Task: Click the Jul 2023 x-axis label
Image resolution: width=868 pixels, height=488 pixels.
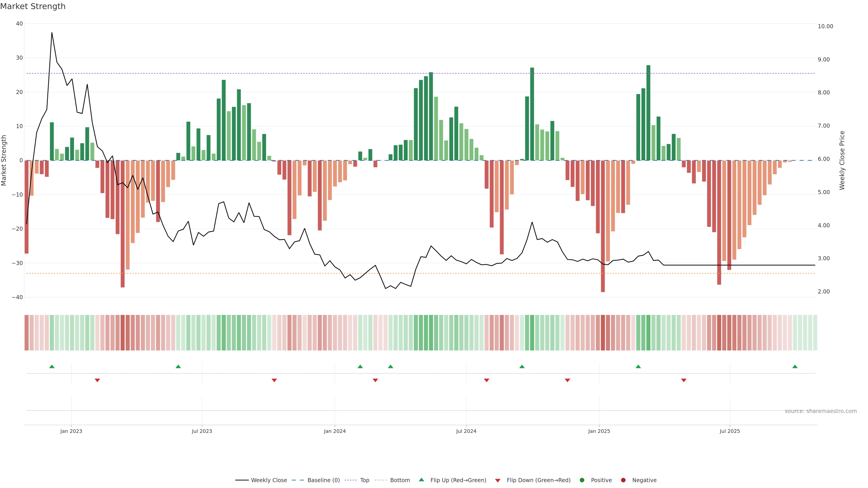Action: tap(202, 431)
